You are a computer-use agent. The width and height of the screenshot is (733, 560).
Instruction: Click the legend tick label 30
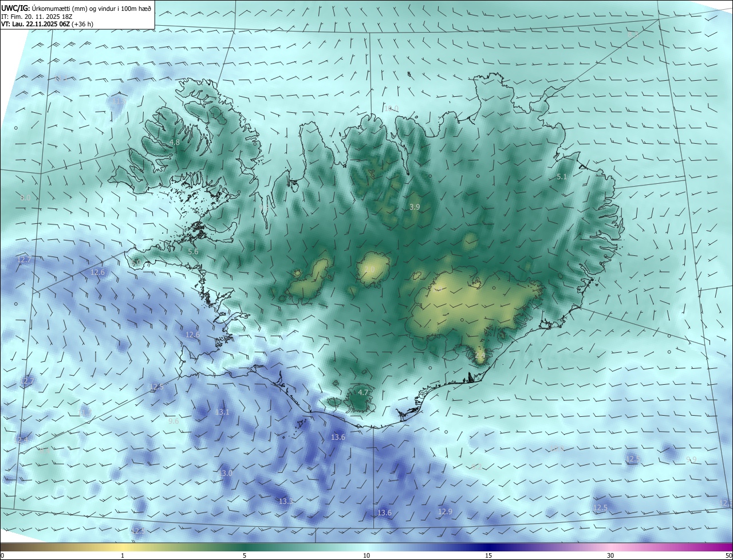click(610, 555)
